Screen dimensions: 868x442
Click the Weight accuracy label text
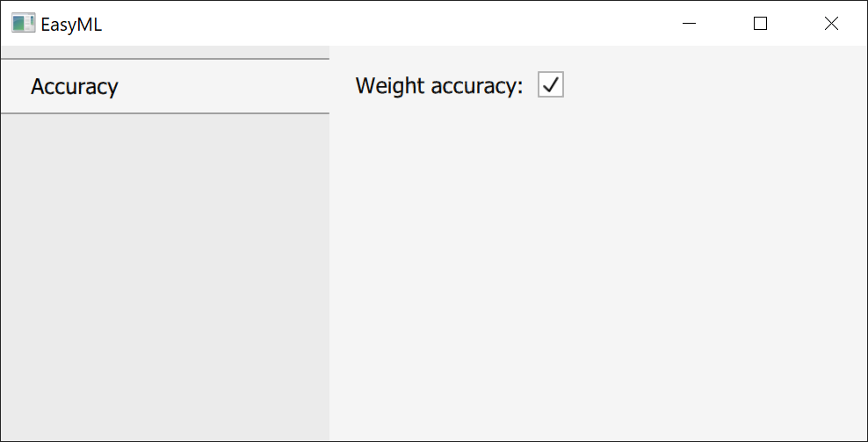(438, 86)
